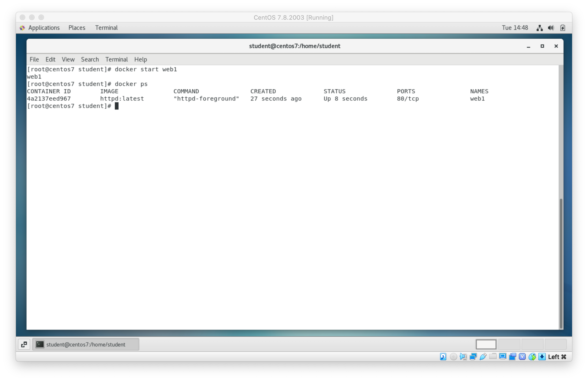This screenshot has width=588, height=381.
Task: Click the keyboard capture arrow icon
Action: pos(542,356)
